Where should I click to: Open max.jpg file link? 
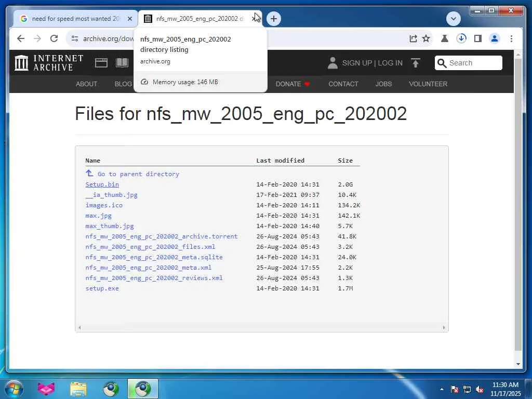click(x=98, y=216)
